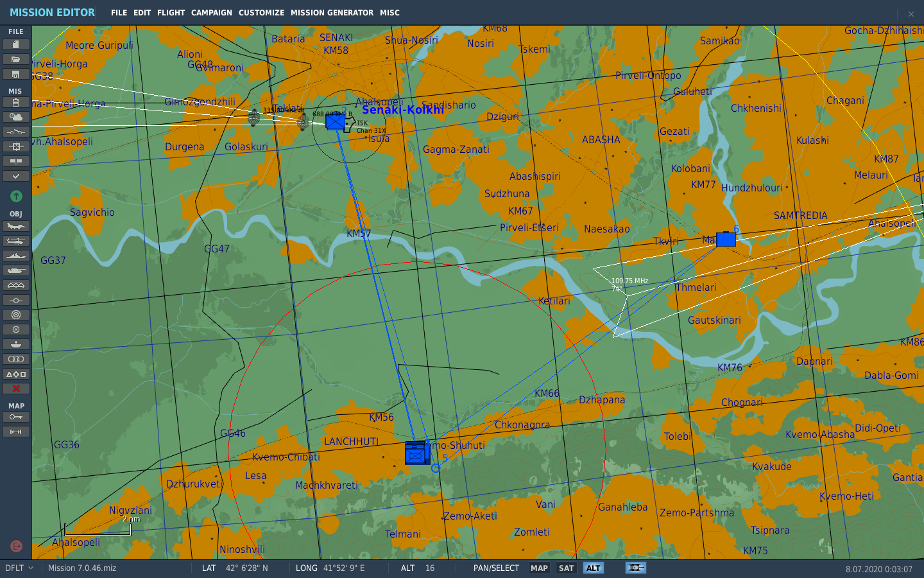
Task: Open the flags icon panel
Action: [x=16, y=161]
